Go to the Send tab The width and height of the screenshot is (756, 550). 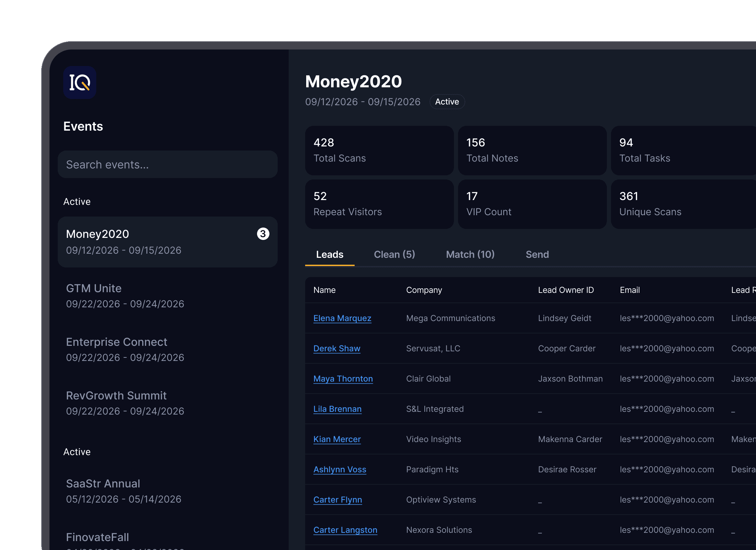537,254
